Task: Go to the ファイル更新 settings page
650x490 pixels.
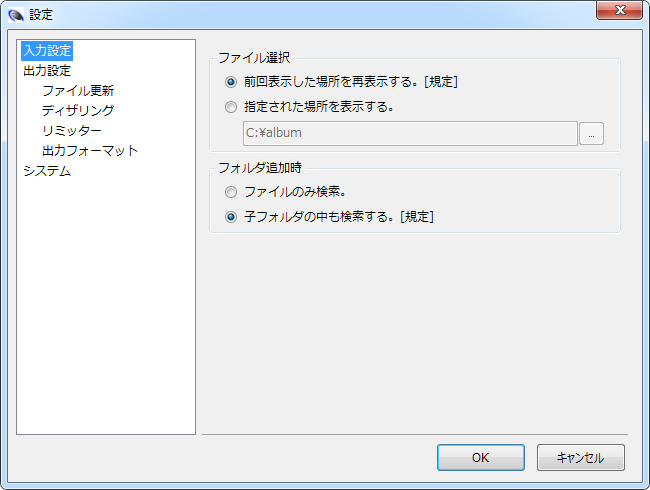Action: [x=78, y=90]
